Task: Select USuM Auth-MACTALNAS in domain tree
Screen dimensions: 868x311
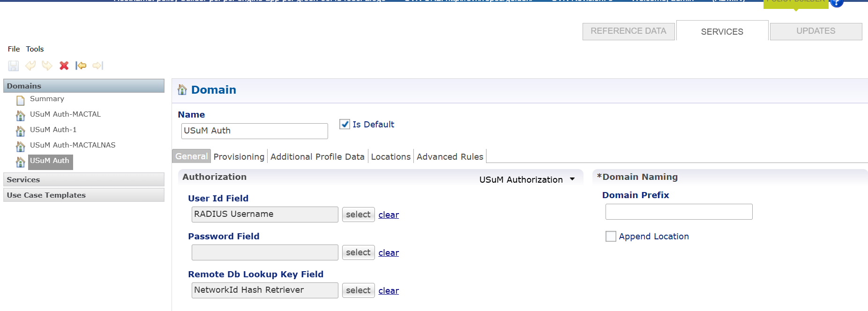Action: tap(73, 145)
